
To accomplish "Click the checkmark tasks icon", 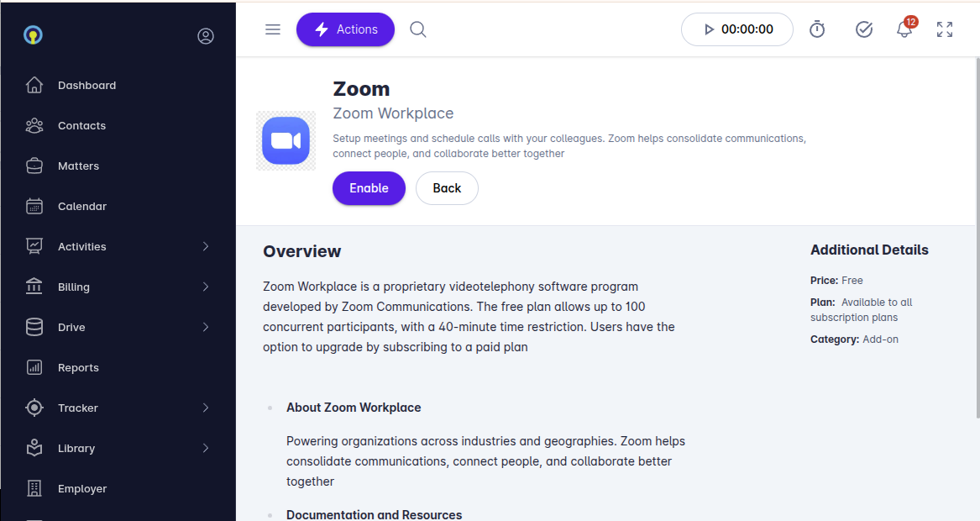I will tap(863, 29).
